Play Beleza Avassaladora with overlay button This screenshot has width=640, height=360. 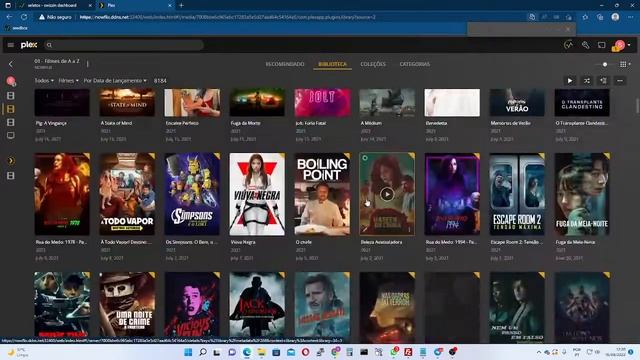(x=387, y=194)
